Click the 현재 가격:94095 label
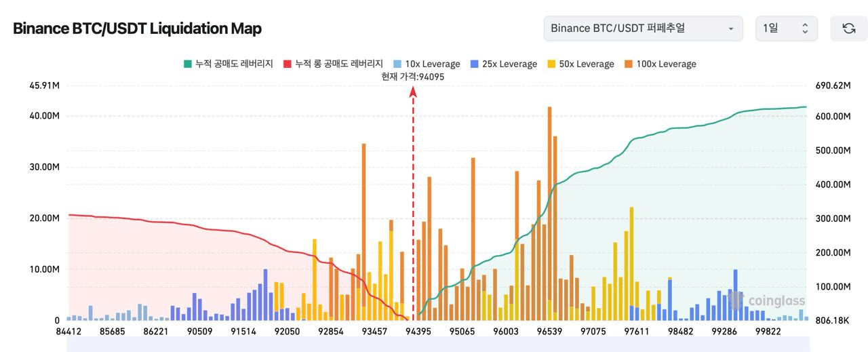Viewport: 868px width, 352px height. pyautogui.click(x=413, y=77)
